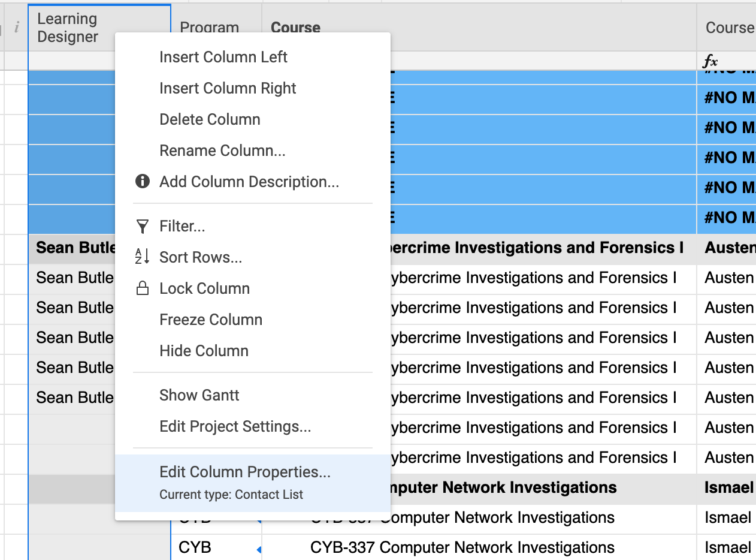This screenshot has height=560, width=756.
Task: Click the Course column header
Action: point(295,28)
